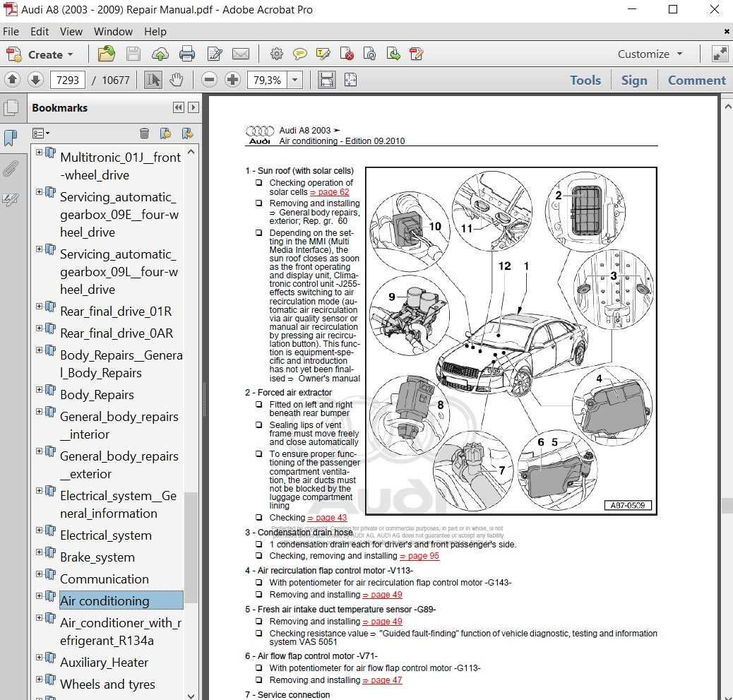Follow the page 95 link
Image resolution: width=733 pixels, height=700 pixels.
tap(419, 556)
